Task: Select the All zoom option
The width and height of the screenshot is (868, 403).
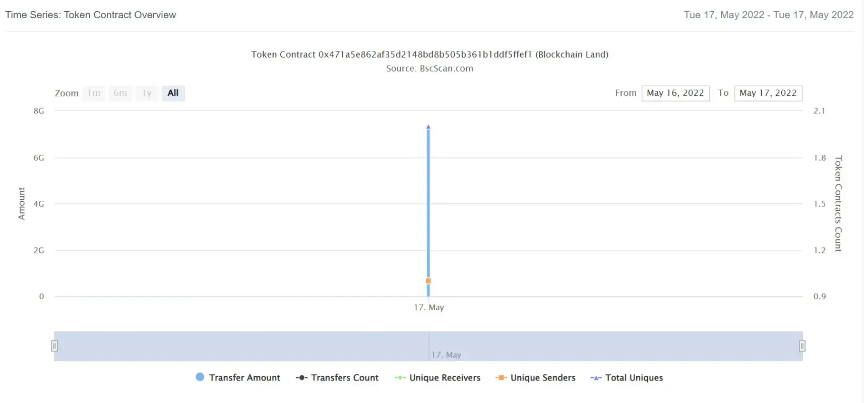Action: 173,93
